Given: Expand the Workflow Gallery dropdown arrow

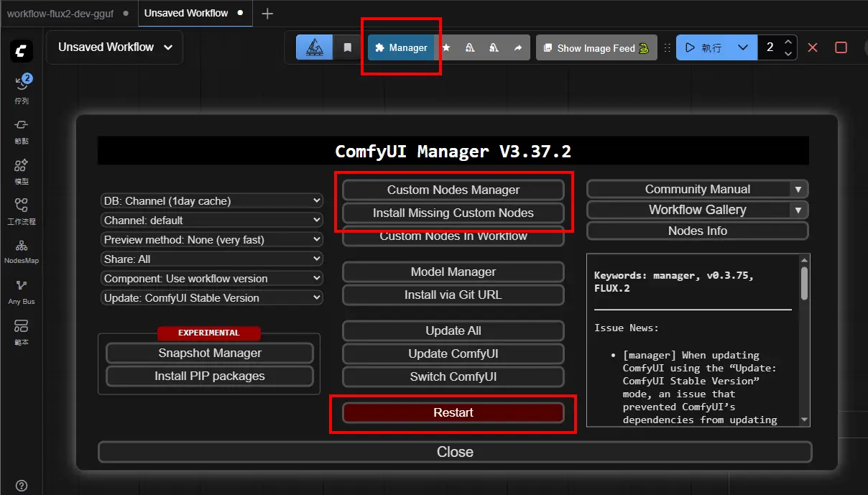Looking at the screenshot, I should pyautogui.click(x=798, y=211).
